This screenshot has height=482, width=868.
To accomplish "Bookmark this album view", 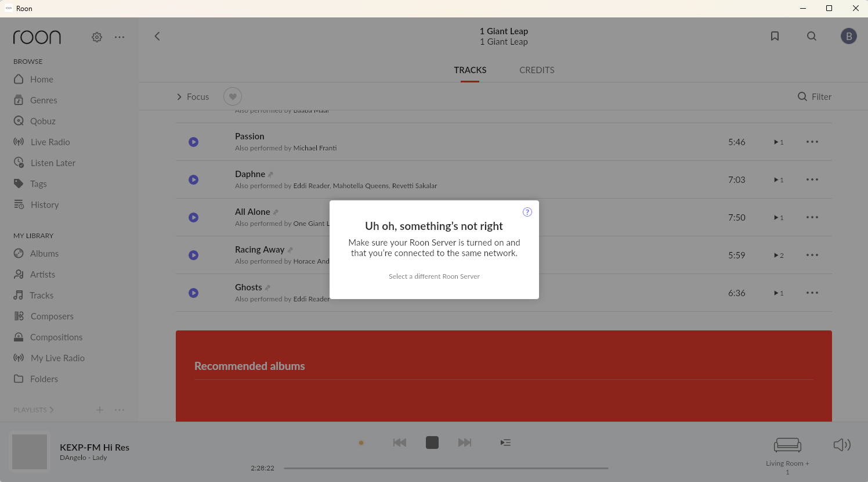I will [775, 36].
